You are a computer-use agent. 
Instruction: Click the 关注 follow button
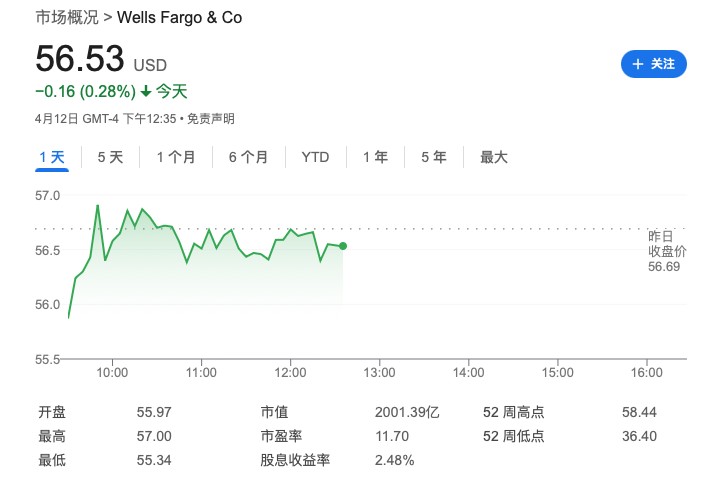point(653,64)
